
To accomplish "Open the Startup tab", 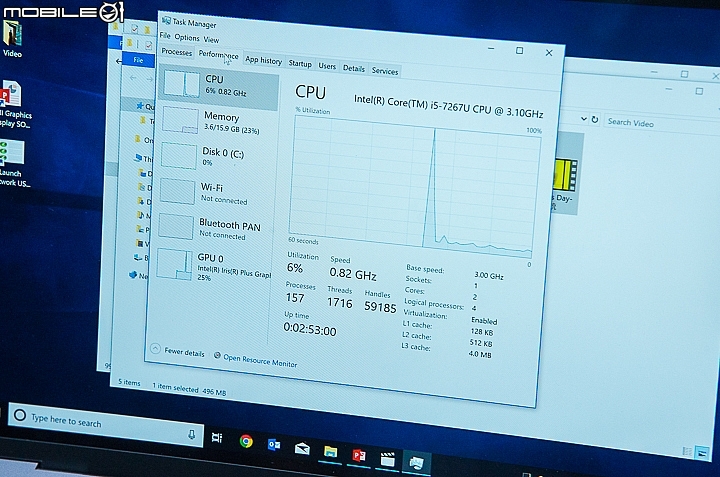I will click(300, 64).
